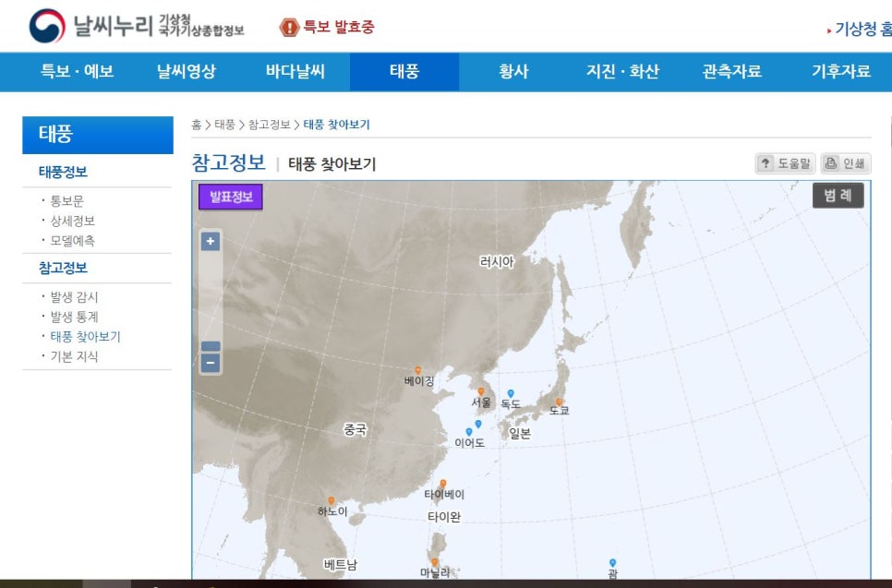Select the Hanoi (하노이) map marker
Viewport: 892px width, 588px height.
(x=331, y=501)
